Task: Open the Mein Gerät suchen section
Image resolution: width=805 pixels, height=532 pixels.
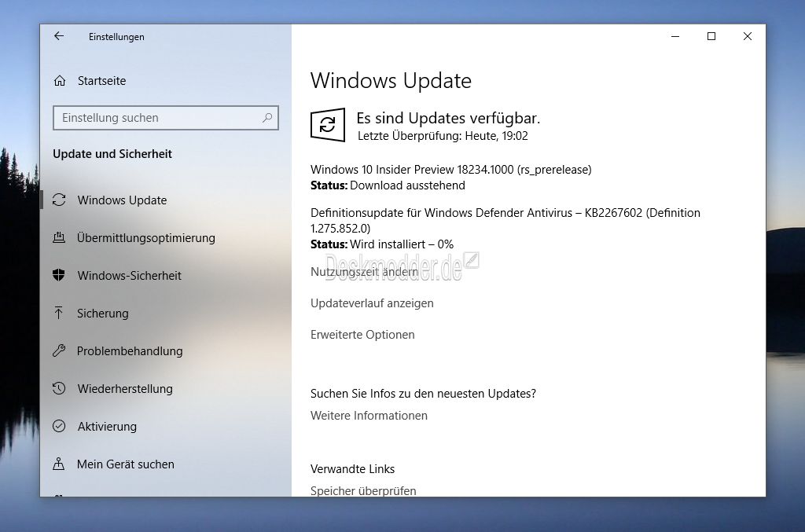Action: [126, 464]
